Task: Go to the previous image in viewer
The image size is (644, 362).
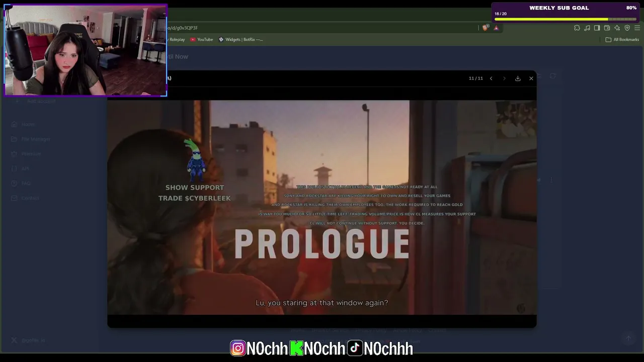Action: tap(491, 78)
